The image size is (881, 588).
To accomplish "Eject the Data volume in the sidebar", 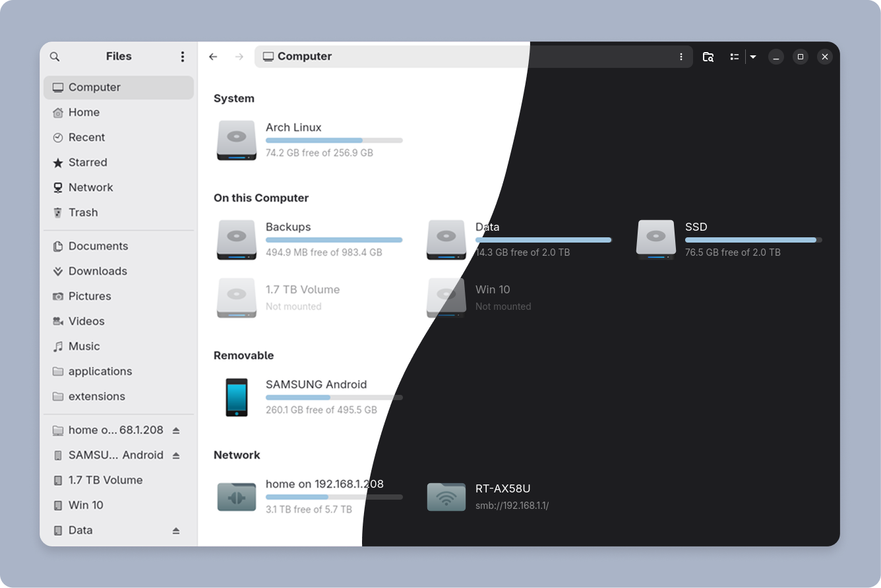I will pos(176,531).
